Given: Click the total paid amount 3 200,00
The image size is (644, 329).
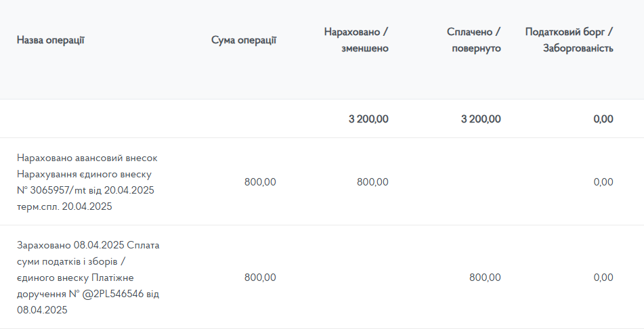Looking at the screenshot, I should 481,119.
